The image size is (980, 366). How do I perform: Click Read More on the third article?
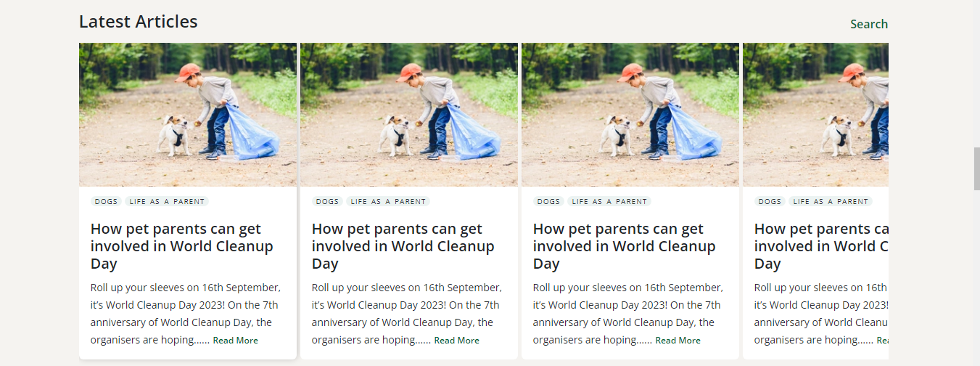click(678, 341)
